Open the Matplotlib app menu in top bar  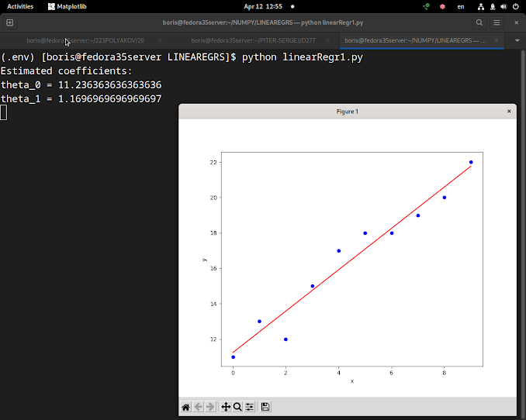click(67, 6)
